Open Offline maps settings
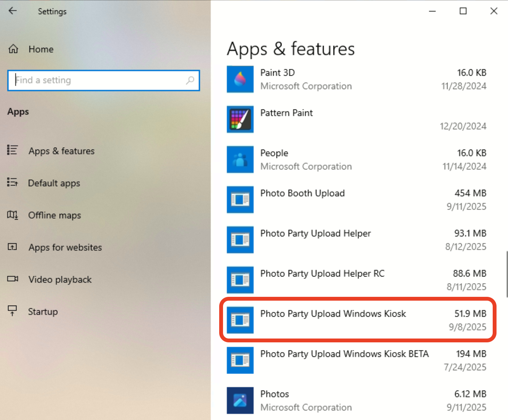508x420 pixels. (54, 215)
